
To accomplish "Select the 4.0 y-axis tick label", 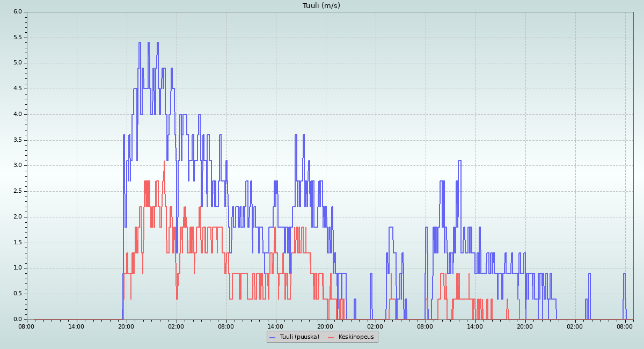I will (17, 114).
